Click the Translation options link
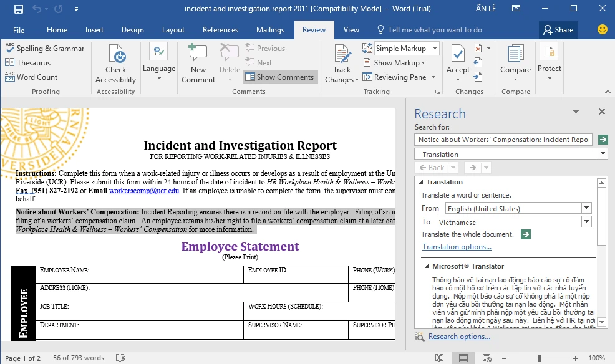615x364 pixels. click(457, 247)
